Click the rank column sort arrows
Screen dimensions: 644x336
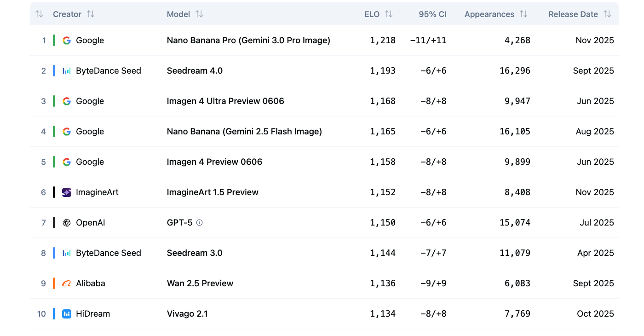click(39, 14)
